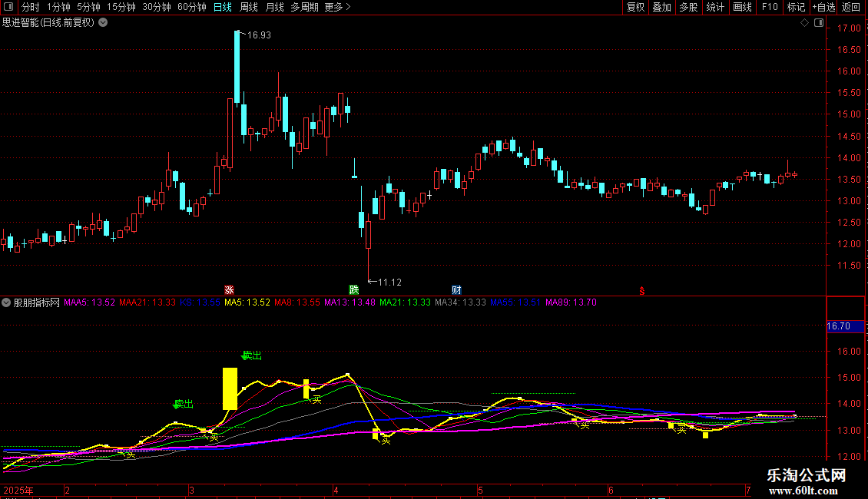This screenshot has width=868, height=499.
Task: Select the MA8: 13.55 indicator value
Action: coord(297,302)
